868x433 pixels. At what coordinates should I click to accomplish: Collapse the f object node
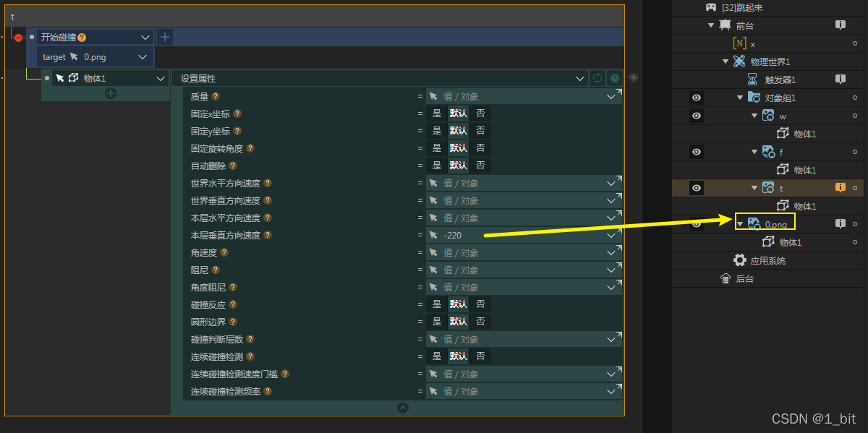[x=754, y=152]
